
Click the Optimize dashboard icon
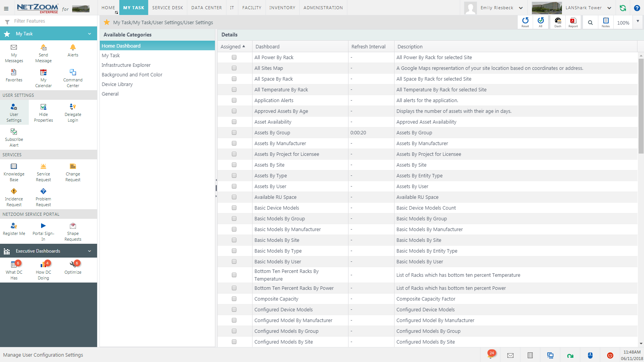point(73,264)
